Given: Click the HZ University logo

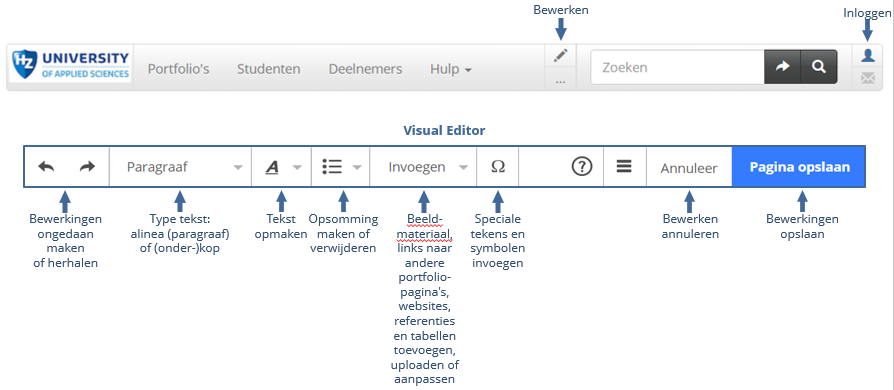Looking at the screenshot, I should pyautogui.click(x=71, y=66).
